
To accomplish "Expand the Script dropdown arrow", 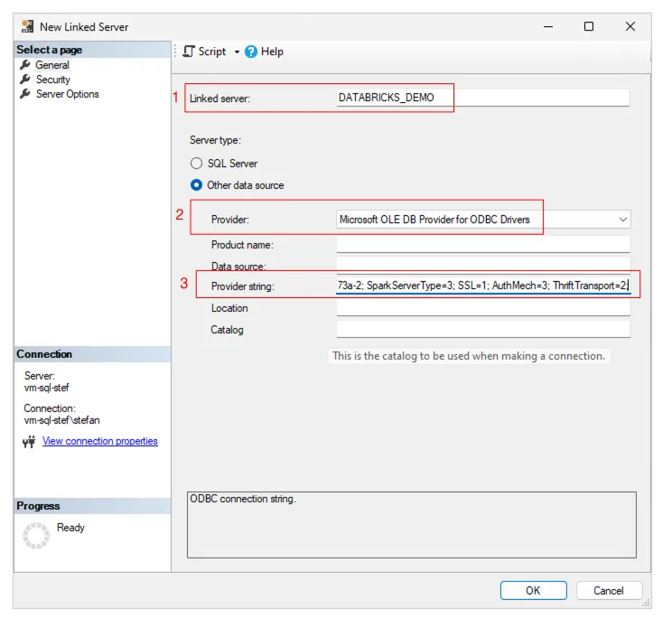I will click(237, 52).
